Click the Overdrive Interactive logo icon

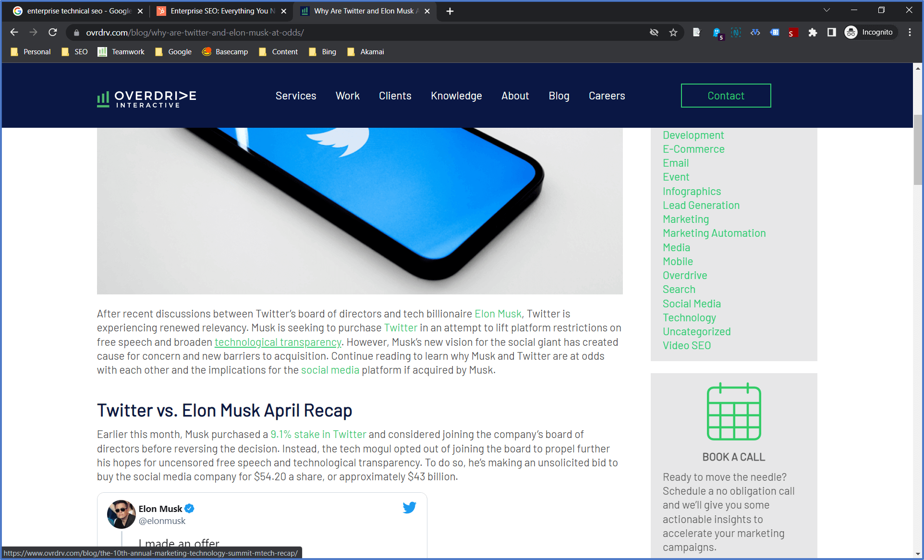[x=103, y=98]
